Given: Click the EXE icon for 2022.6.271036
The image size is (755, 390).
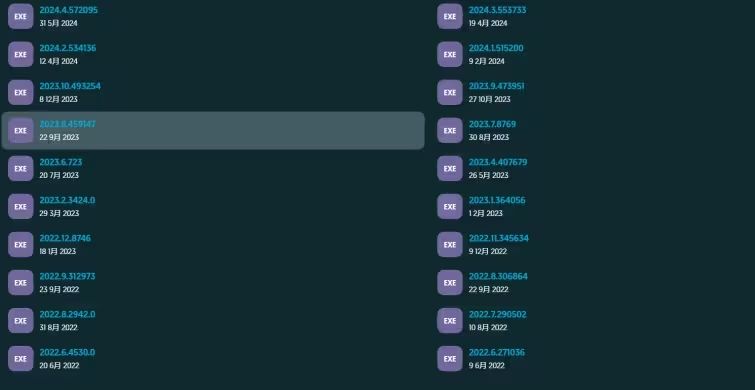Looking at the screenshot, I should pos(450,359).
